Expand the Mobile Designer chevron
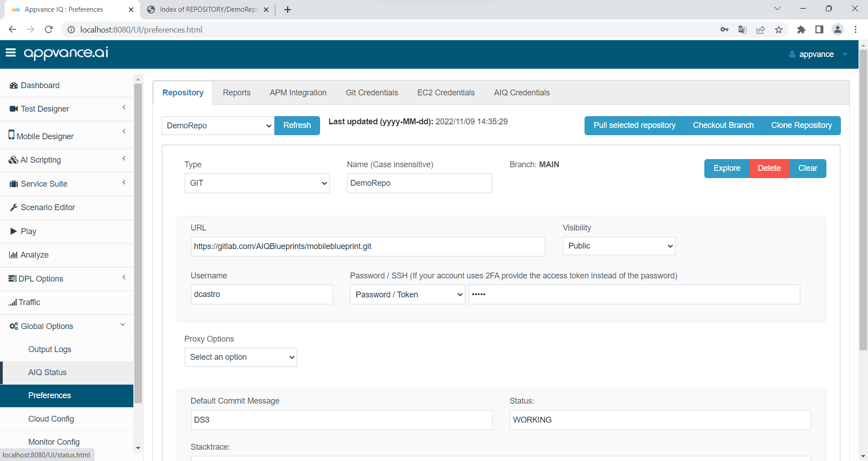This screenshot has width=868, height=461. click(x=124, y=132)
